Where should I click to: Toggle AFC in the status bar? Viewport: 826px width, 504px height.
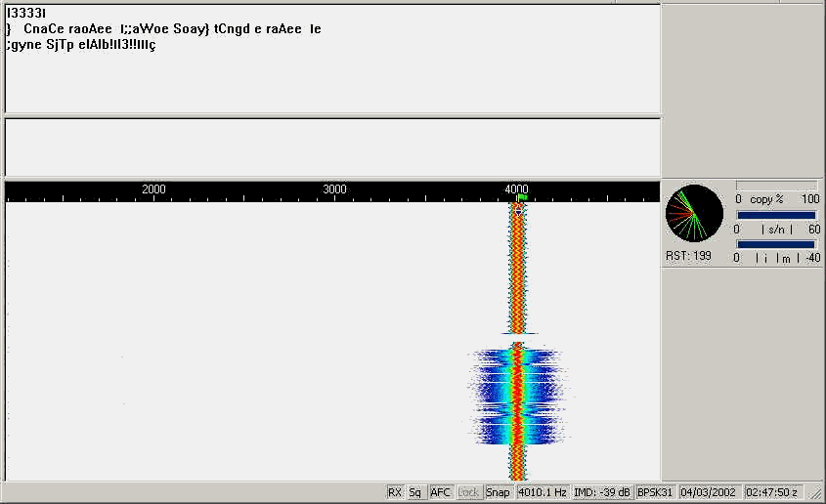(440, 492)
